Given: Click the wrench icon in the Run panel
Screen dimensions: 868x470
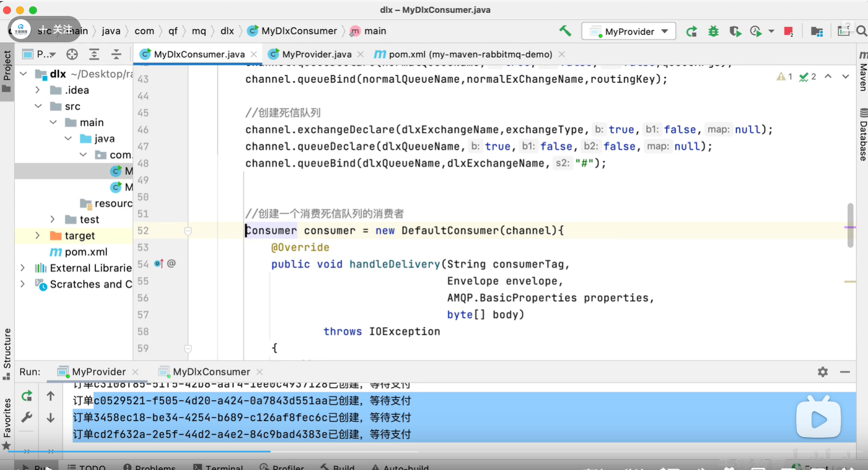Looking at the screenshot, I should tap(27, 418).
